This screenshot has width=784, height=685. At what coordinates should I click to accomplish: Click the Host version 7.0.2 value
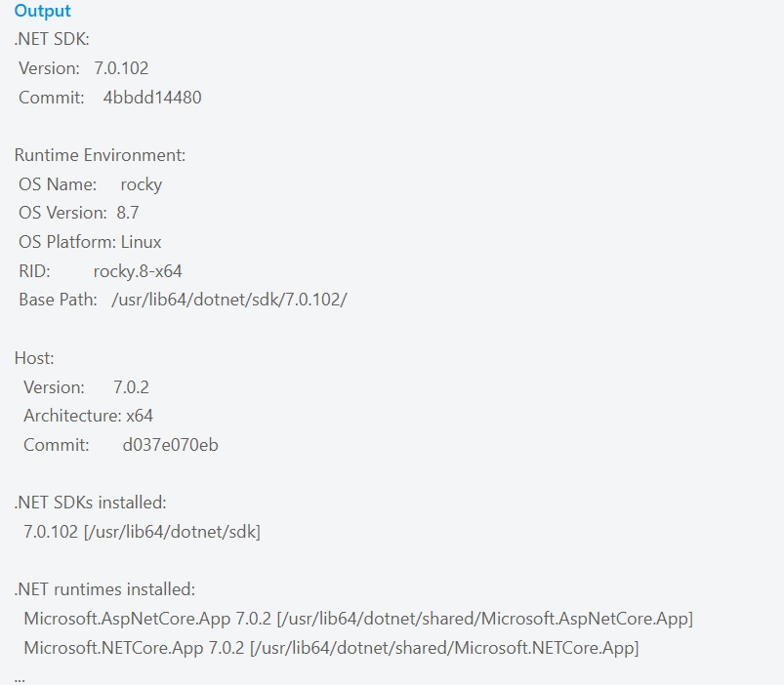click(x=131, y=387)
